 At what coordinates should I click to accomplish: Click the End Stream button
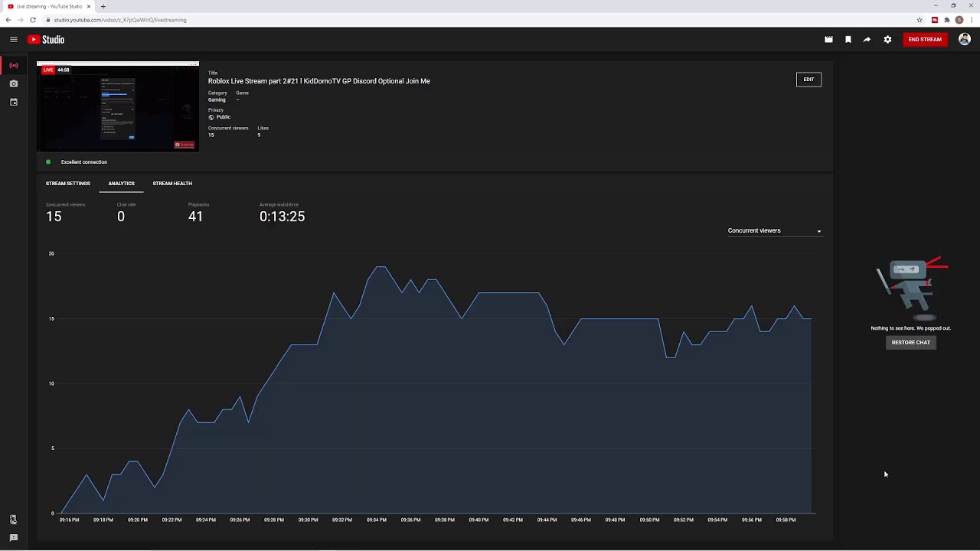coord(925,40)
